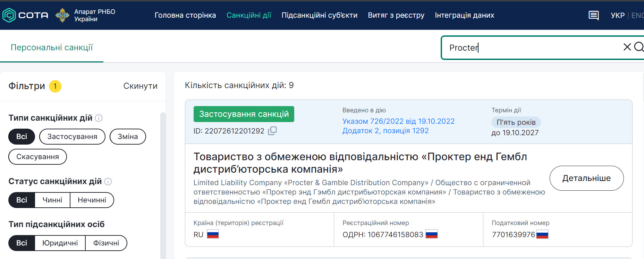This screenshot has height=259, width=644.
Task: Switch to Персональні санкції tab
Action: click(x=52, y=48)
